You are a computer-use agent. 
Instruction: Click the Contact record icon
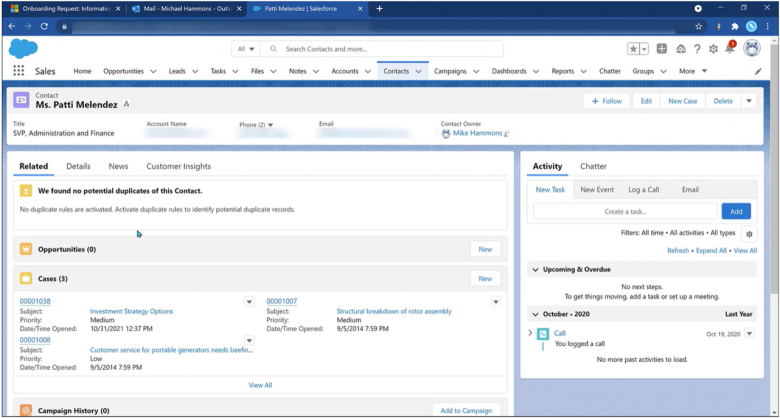(21, 100)
